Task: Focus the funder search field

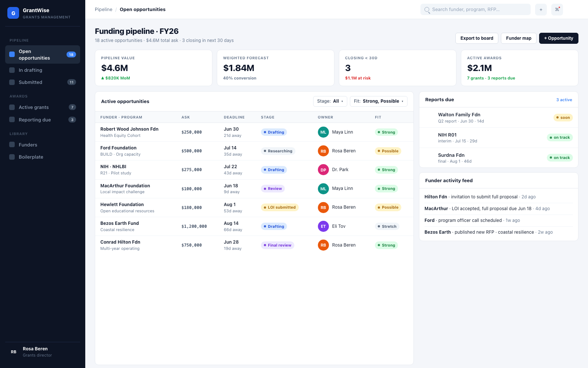Action: (476, 10)
